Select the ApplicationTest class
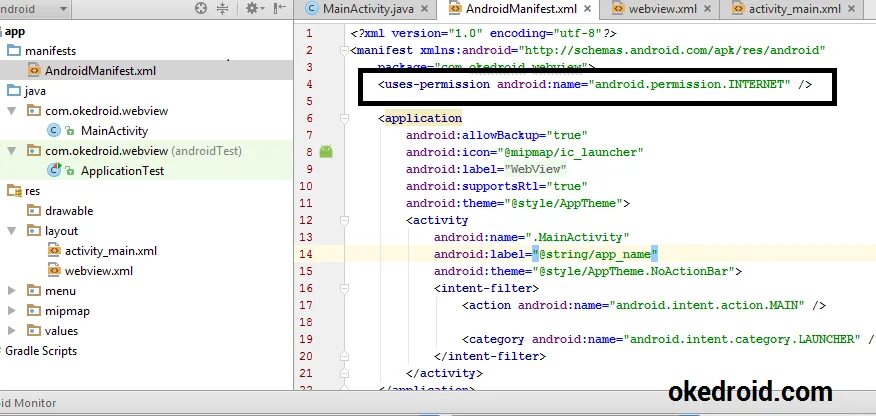This screenshot has width=876, height=416. [122, 171]
